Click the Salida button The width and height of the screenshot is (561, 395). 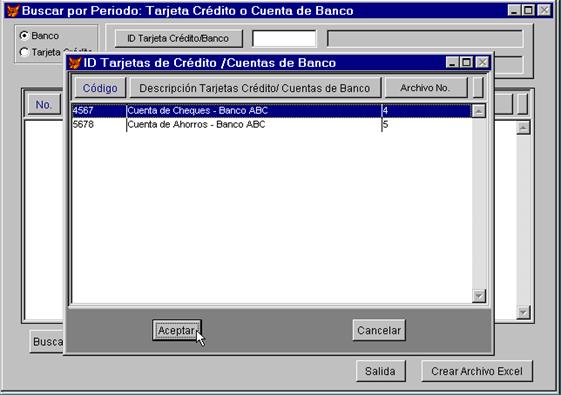381,371
